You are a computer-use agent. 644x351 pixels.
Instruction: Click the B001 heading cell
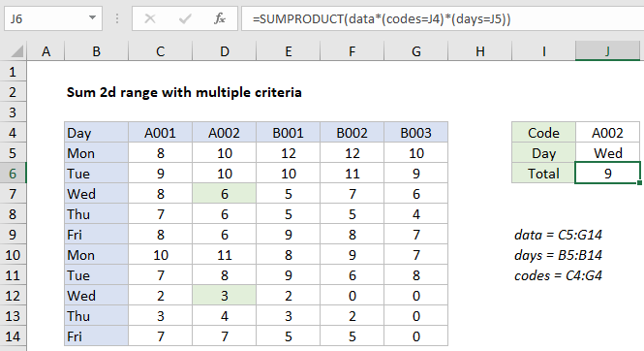tap(289, 133)
